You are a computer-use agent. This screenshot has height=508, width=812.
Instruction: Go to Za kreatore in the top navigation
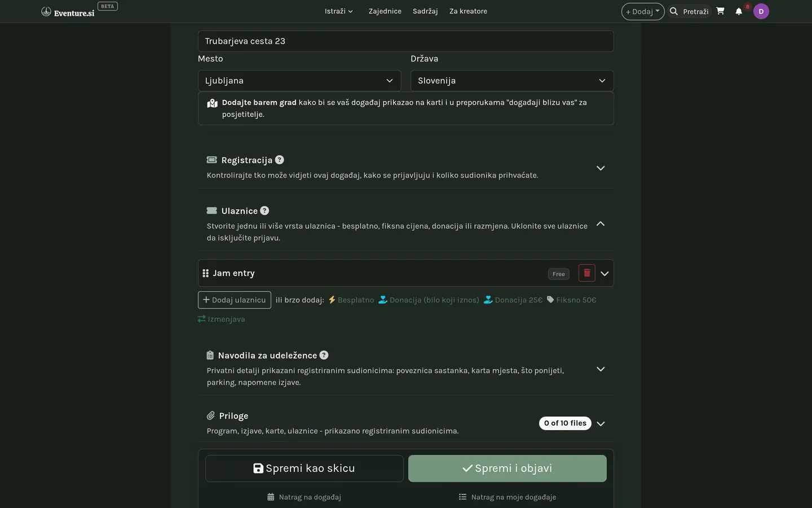point(468,11)
